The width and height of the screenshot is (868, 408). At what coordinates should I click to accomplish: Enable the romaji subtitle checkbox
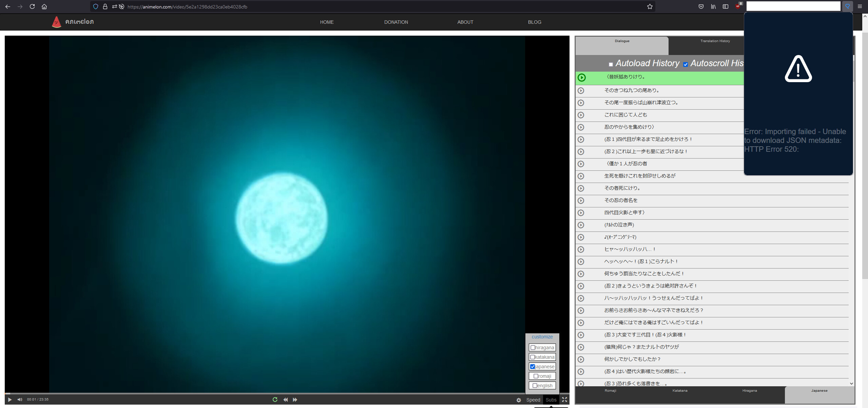[x=536, y=376]
